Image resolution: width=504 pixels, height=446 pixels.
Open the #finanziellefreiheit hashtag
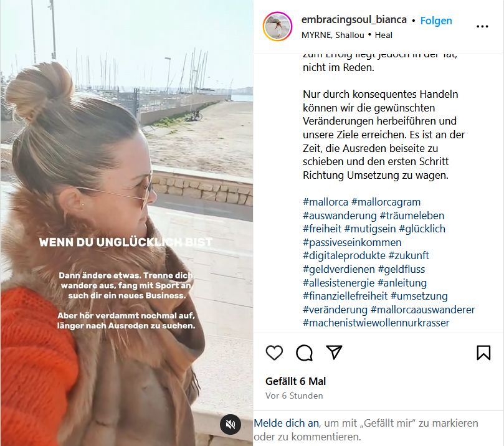click(x=345, y=296)
